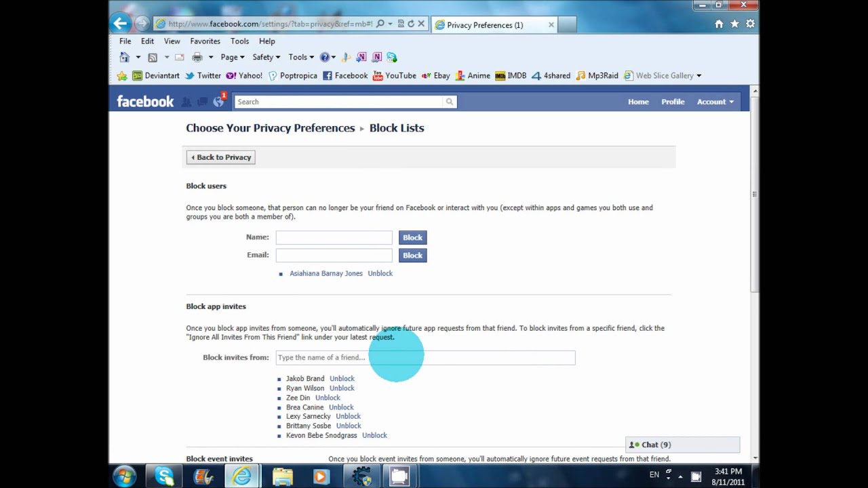The image size is (868, 488).
Task: Click scrollbar down arrow
Action: pos(754,460)
